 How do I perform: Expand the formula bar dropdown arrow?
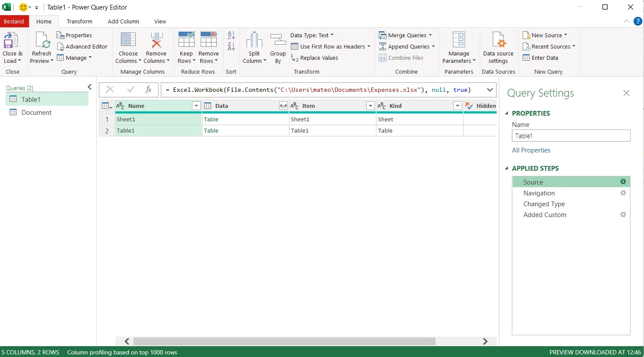(x=490, y=90)
